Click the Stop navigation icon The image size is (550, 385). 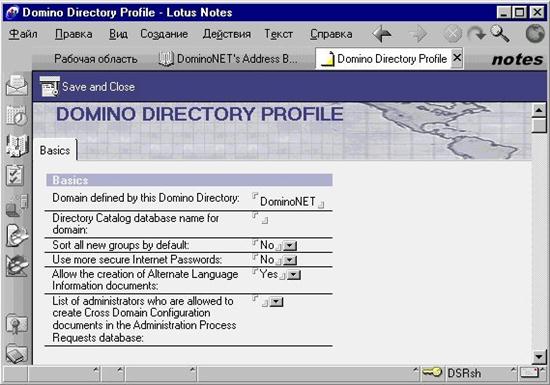pos(452,34)
